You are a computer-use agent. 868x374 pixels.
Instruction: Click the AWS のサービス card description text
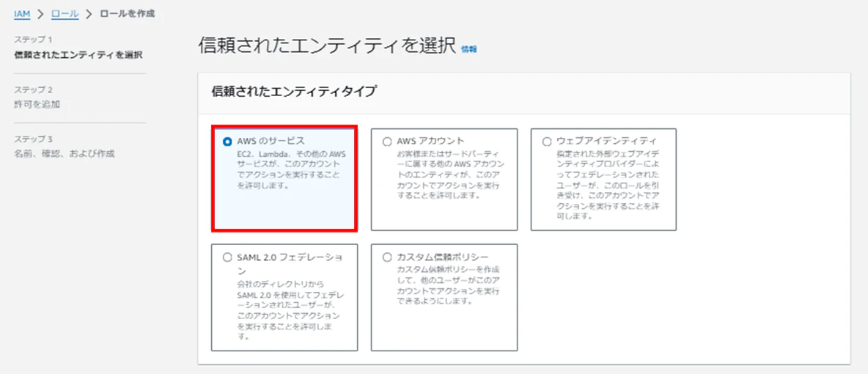[x=291, y=169]
